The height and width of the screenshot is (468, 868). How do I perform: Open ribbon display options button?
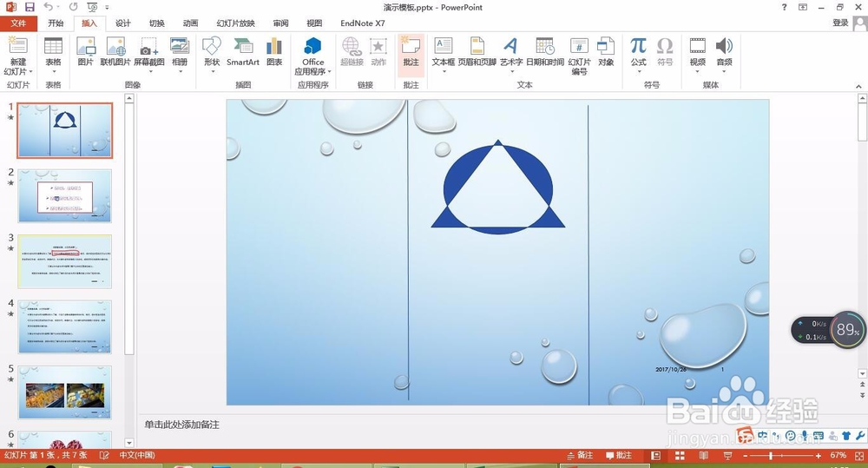tap(803, 7)
